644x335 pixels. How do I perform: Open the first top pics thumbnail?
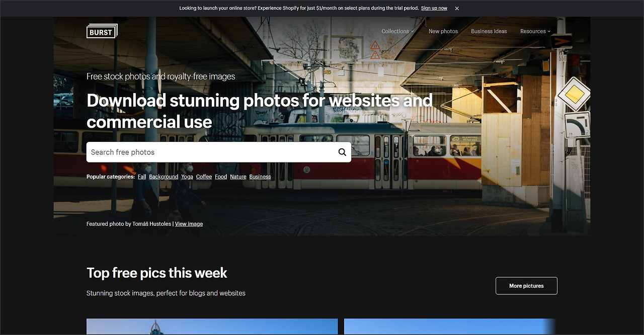pyautogui.click(x=212, y=327)
